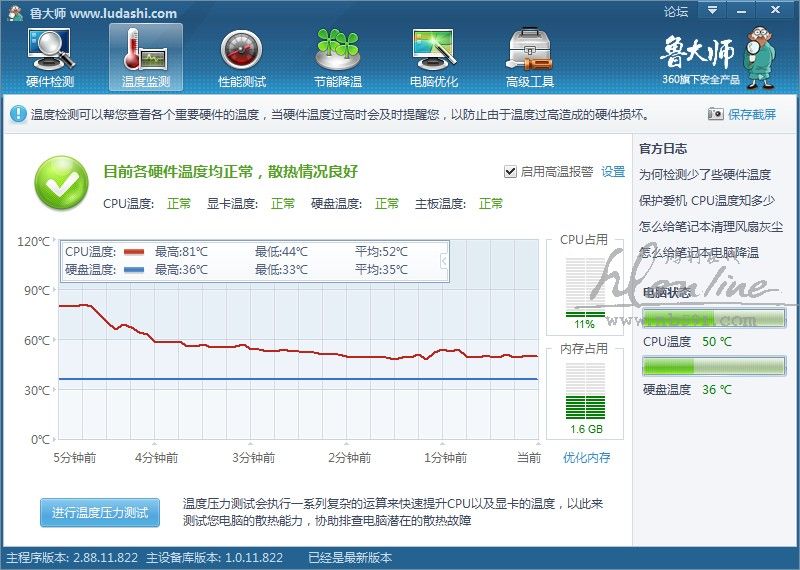Click the 内存占用 memory usage meter
800x570 pixels.
click(x=585, y=391)
